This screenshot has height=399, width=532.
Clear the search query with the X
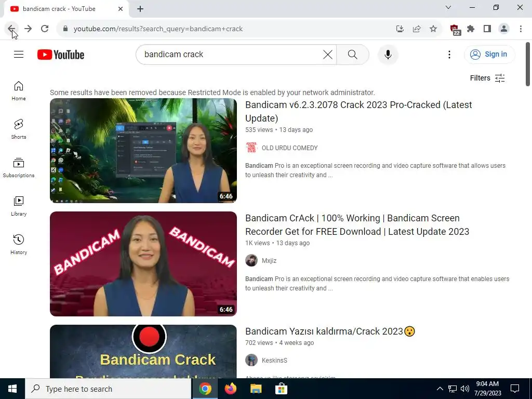point(328,54)
